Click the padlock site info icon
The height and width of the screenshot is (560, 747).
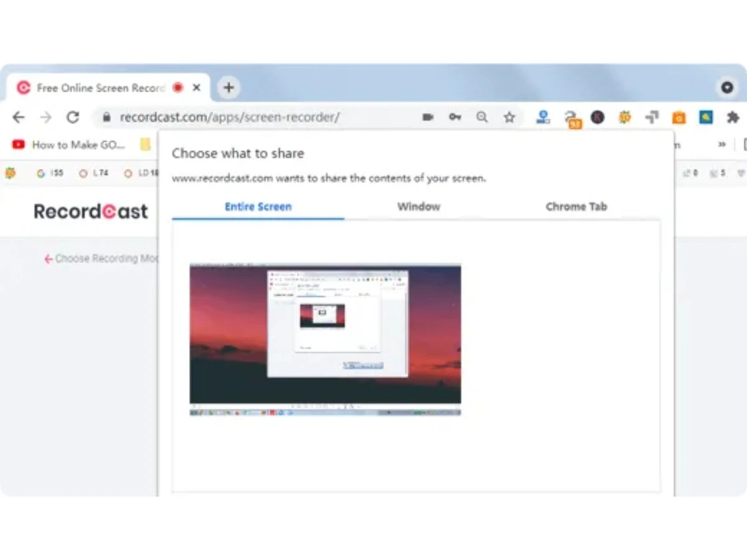pos(106,117)
